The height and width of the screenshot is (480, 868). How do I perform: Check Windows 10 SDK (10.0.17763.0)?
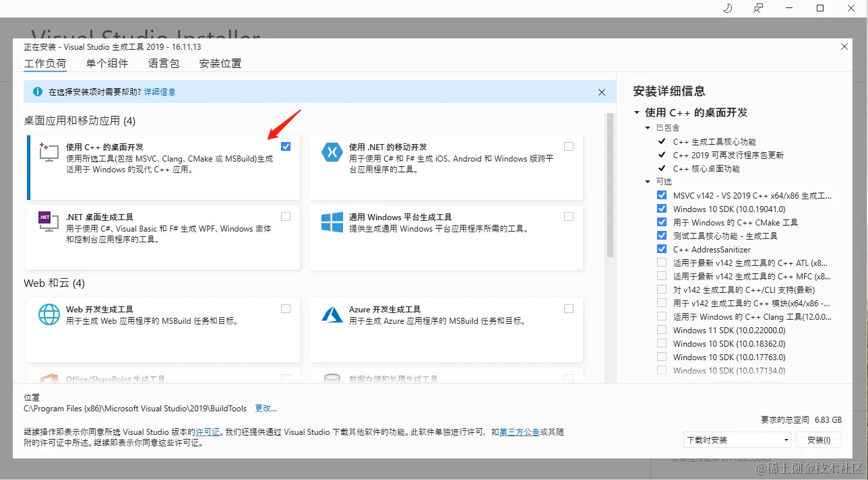click(661, 357)
